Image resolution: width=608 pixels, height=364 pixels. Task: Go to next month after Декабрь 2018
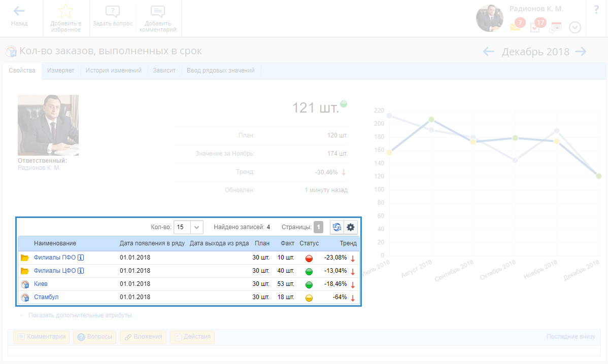coord(581,51)
